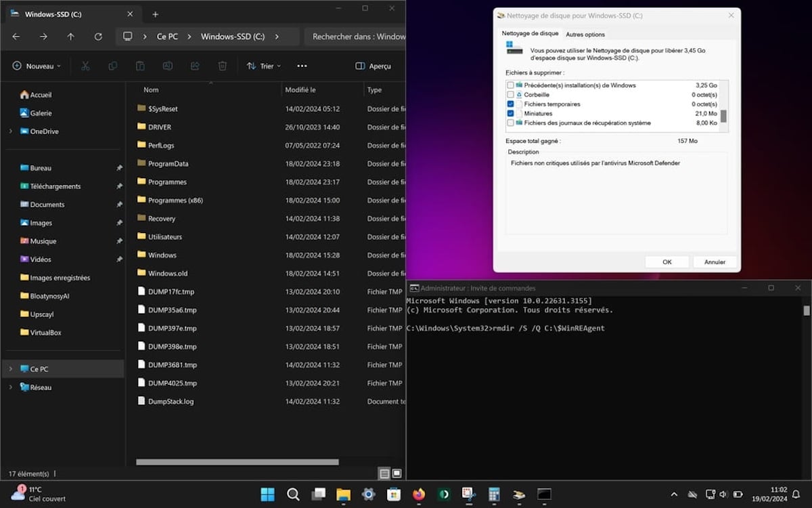
Task: Open the Trier sort dropdown
Action: click(x=263, y=66)
